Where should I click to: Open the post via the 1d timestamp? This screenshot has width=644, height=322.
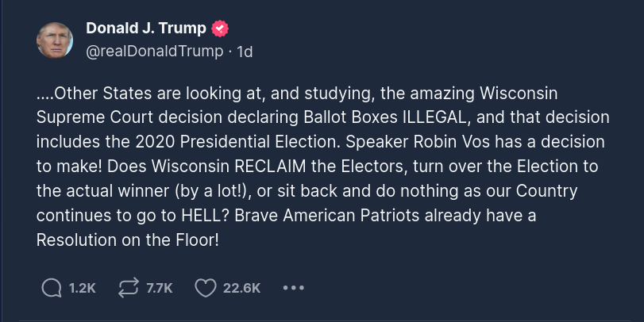(x=245, y=52)
